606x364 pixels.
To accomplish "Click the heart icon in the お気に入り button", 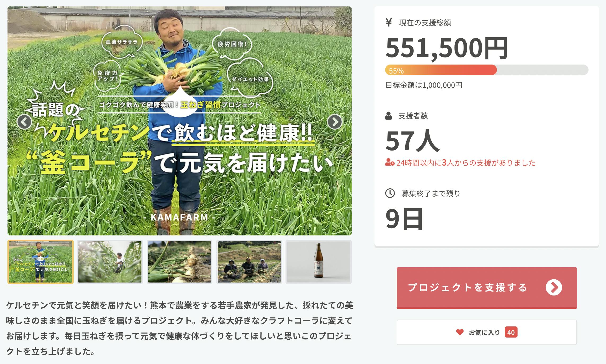I will [x=460, y=332].
